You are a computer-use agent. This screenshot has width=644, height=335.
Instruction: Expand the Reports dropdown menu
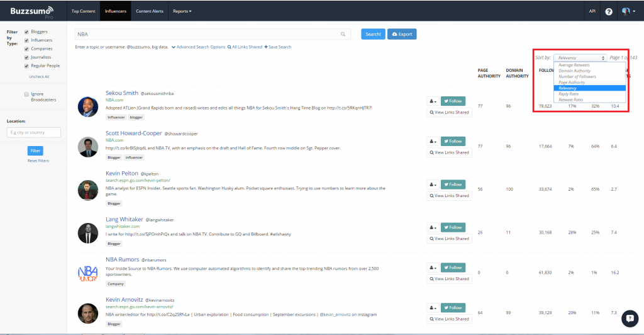(182, 11)
